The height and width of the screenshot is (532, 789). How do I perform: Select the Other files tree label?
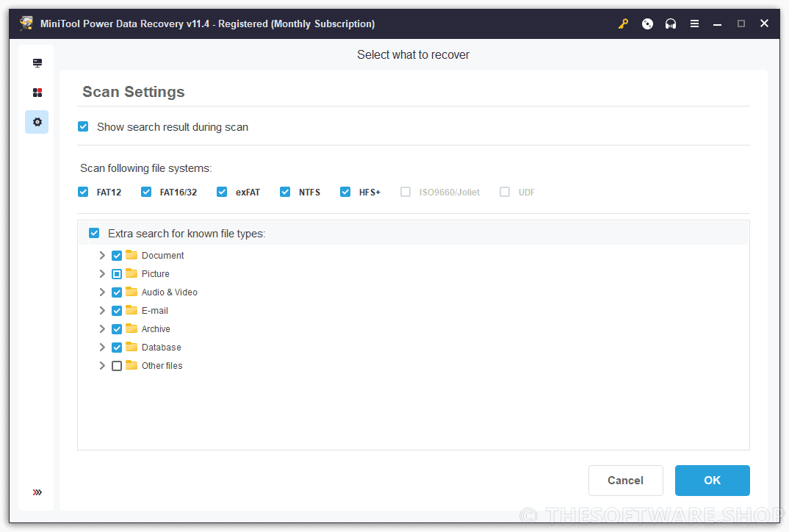coord(162,365)
